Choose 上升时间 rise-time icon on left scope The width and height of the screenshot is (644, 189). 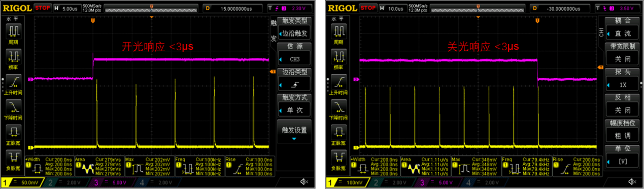coord(13,84)
